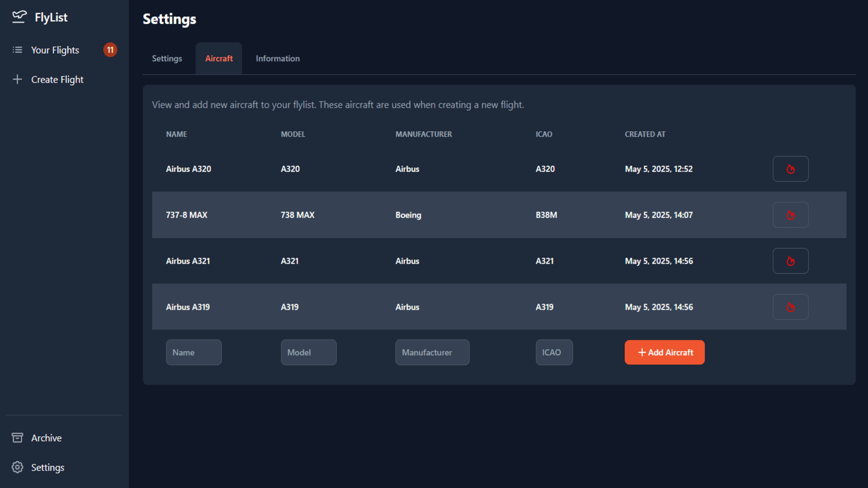Click the FlyList airplane logo icon
The height and width of the screenshot is (488, 868).
pos(19,17)
